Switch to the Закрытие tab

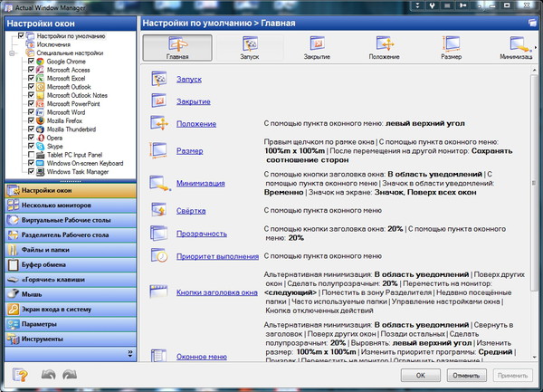[318, 47]
